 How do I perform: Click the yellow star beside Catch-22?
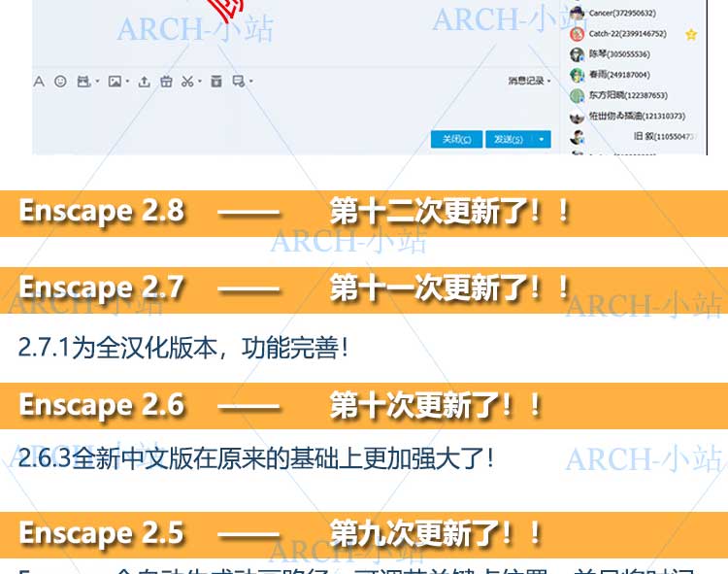tap(691, 34)
